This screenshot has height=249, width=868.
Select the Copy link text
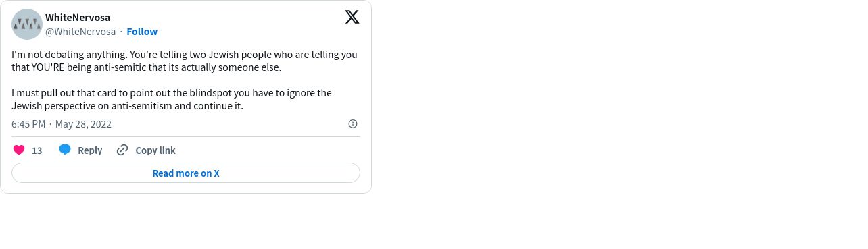(x=155, y=150)
